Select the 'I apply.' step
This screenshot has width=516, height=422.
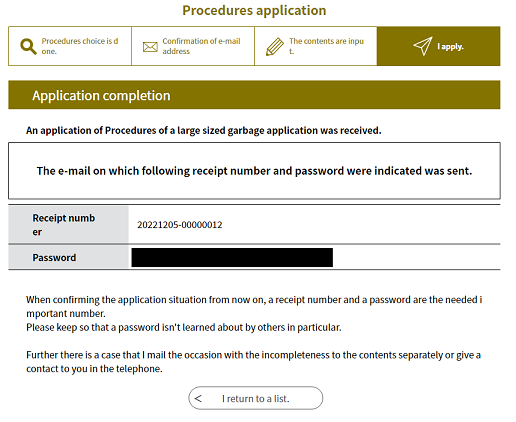pos(439,46)
